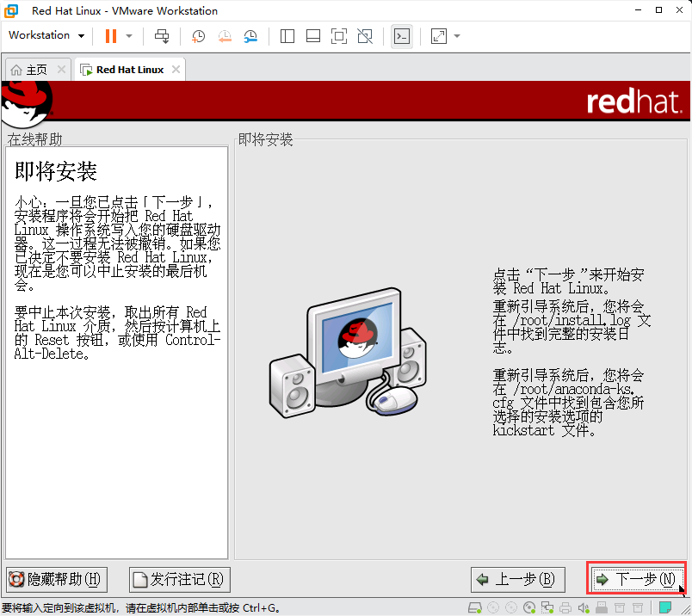The width and height of the screenshot is (692, 616).
Task: Close the Red Hat Linux tab
Action: tap(176, 70)
